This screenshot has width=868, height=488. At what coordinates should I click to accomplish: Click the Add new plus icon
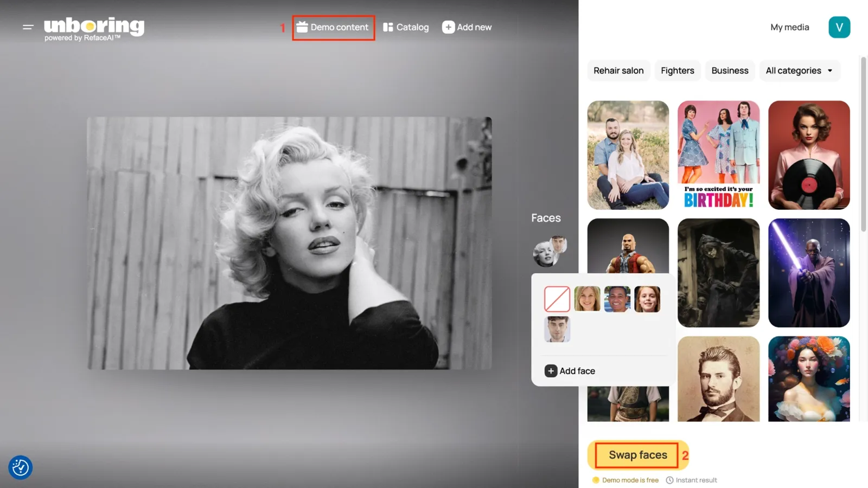pos(448,27)
